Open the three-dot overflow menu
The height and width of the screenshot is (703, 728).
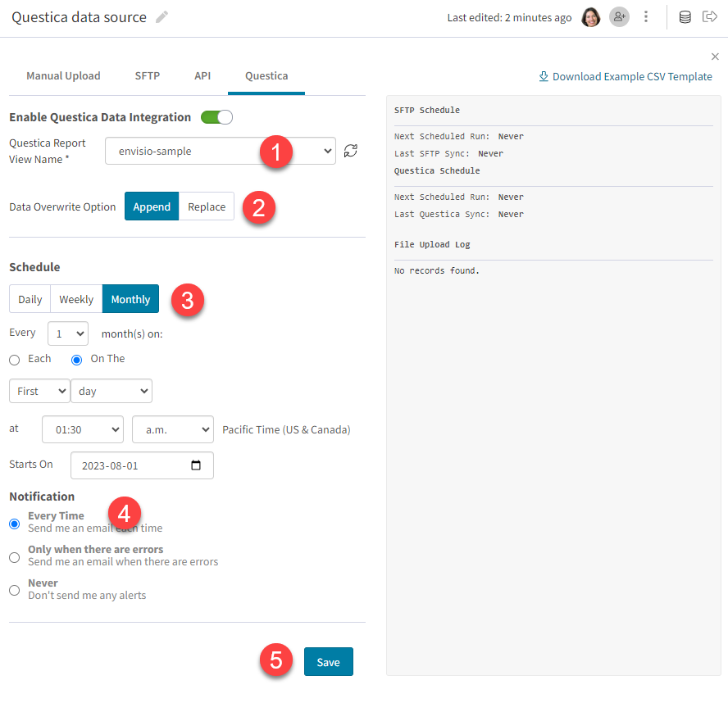point(646,16)
